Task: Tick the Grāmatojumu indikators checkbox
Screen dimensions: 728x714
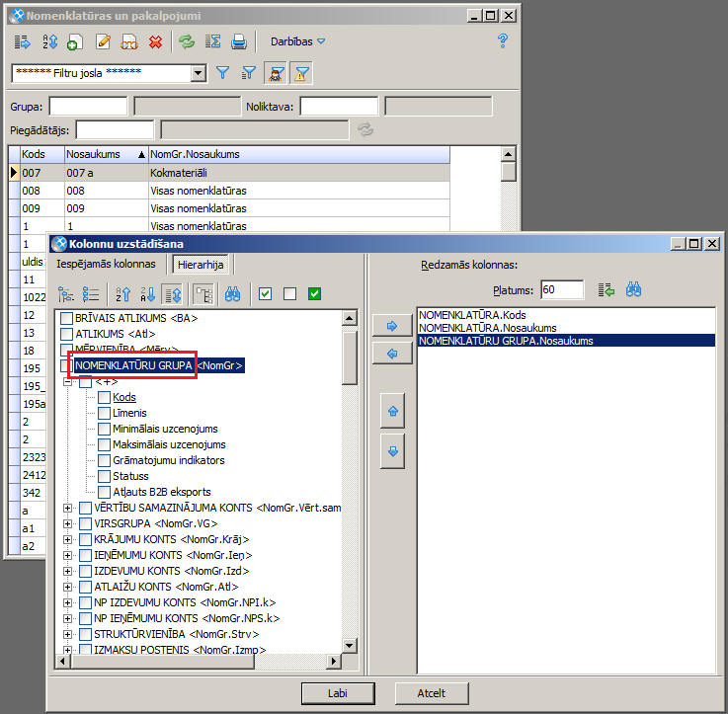Action: pyautogui.click(x=104, y=460)
